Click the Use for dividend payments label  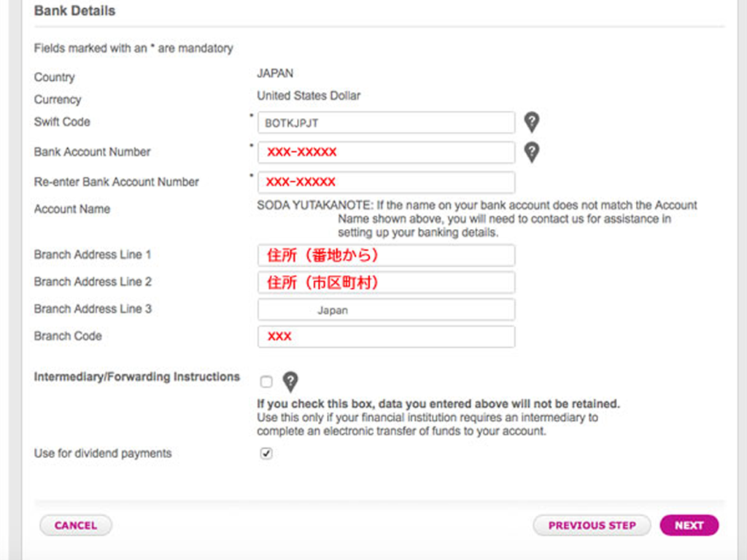pyautogui.click(x=103, y=454)
